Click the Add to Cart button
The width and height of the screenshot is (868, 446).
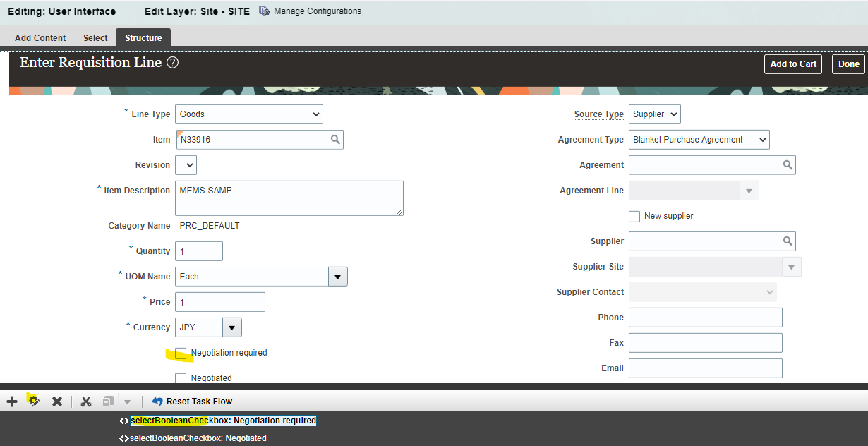pos(792,64)
